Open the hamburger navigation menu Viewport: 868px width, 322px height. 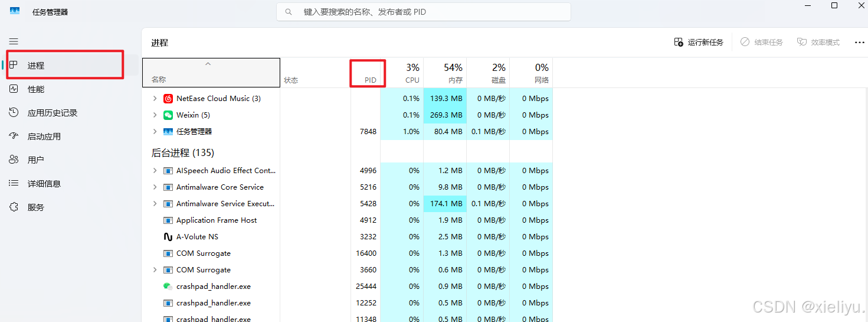coord(14,41)
